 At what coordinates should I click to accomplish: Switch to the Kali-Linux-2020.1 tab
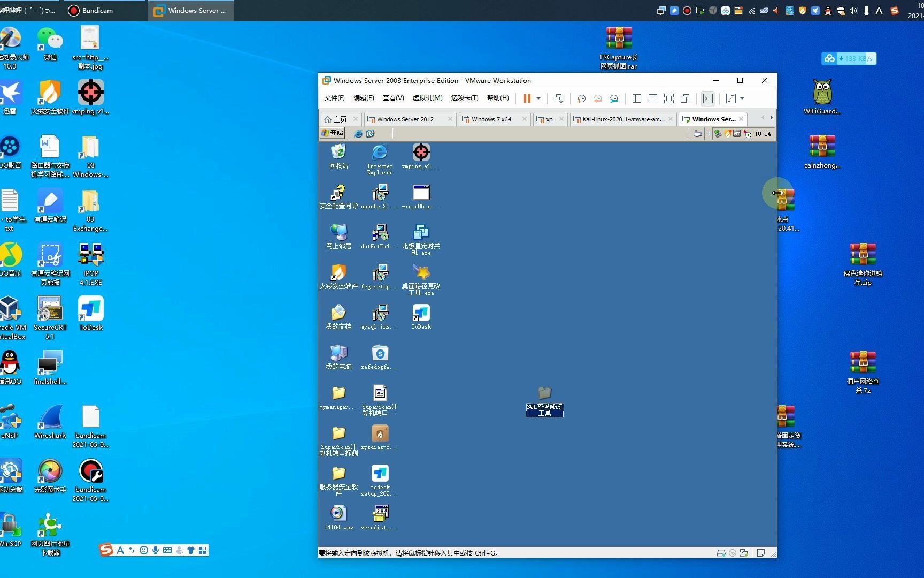pos(623,119)
